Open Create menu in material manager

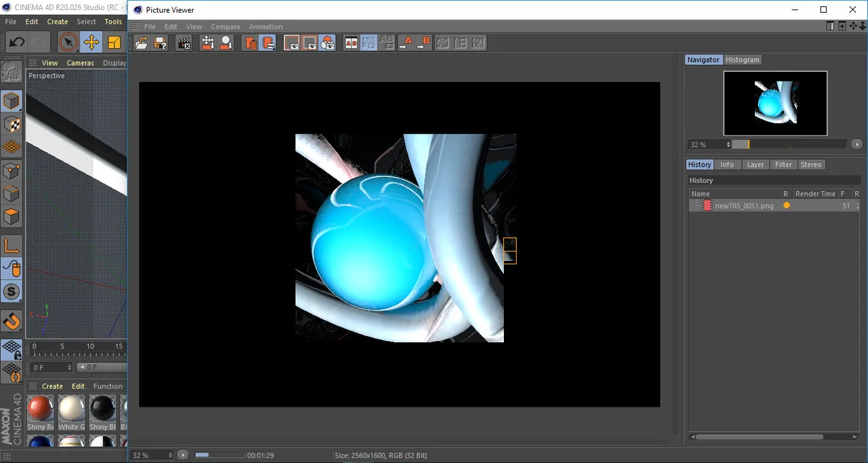(52, 386)
